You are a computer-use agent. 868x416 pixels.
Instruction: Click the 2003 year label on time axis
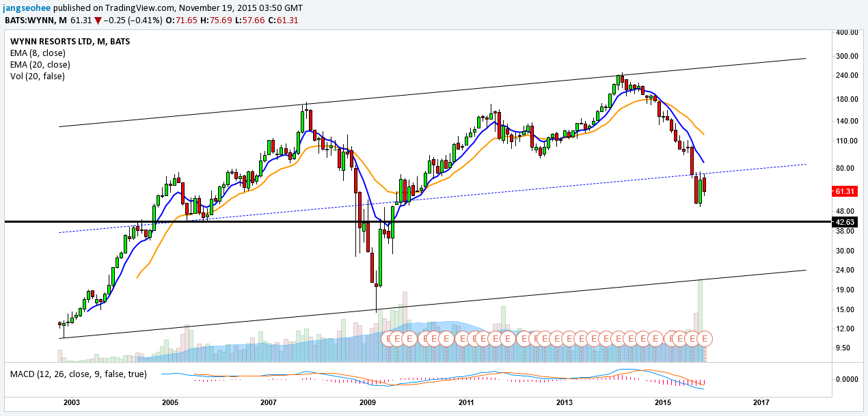70,404
